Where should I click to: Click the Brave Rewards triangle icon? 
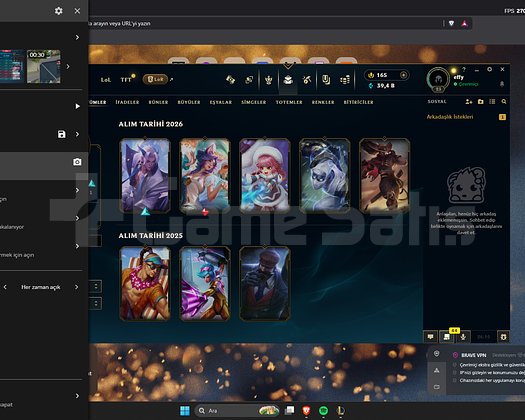pos(464,23)
